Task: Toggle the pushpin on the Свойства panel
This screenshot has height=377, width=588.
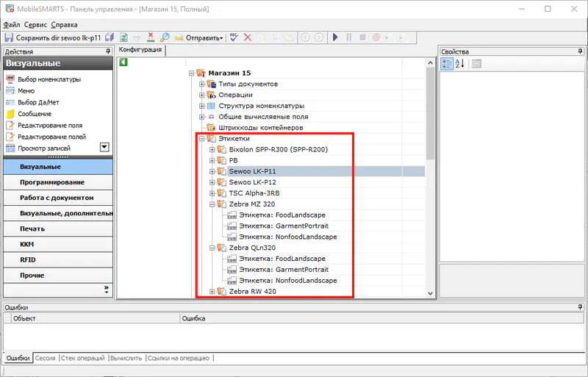Action: (x=578, y=51)
